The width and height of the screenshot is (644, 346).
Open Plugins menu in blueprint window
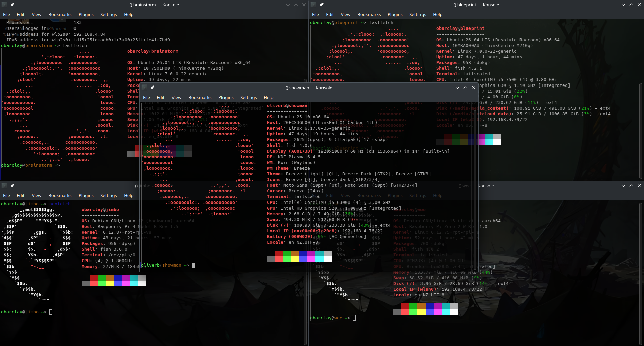[395, 14]
